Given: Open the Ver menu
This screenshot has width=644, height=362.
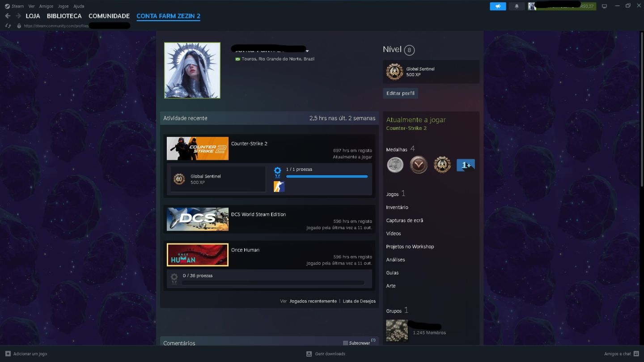Looking at the screenshot, I should click(31, 6).
